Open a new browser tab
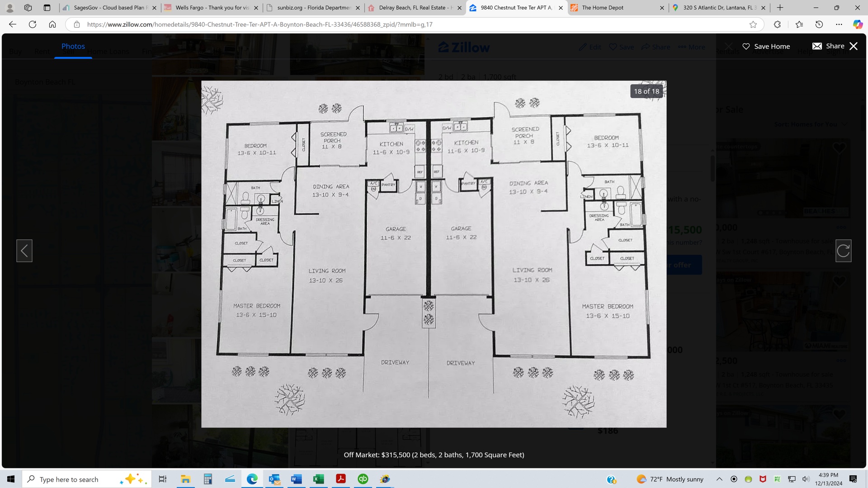This screenshot has height=488, width=868. tap(780, 8)
